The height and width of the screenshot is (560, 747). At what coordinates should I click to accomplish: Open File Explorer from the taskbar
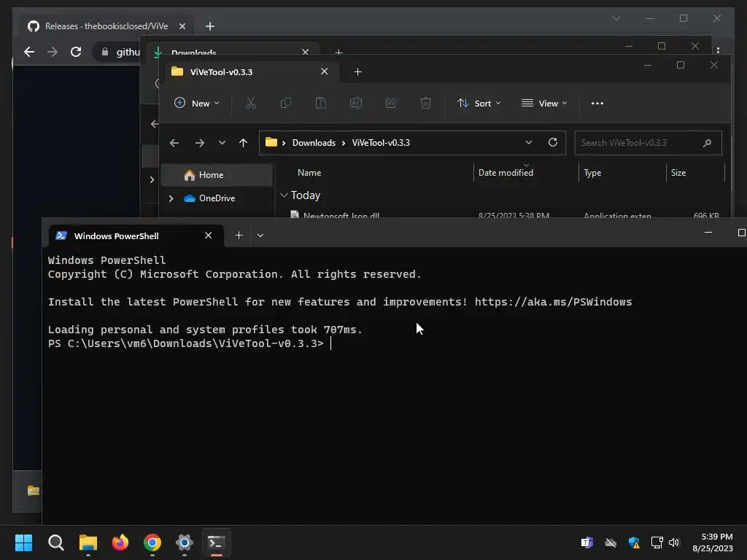88,542
